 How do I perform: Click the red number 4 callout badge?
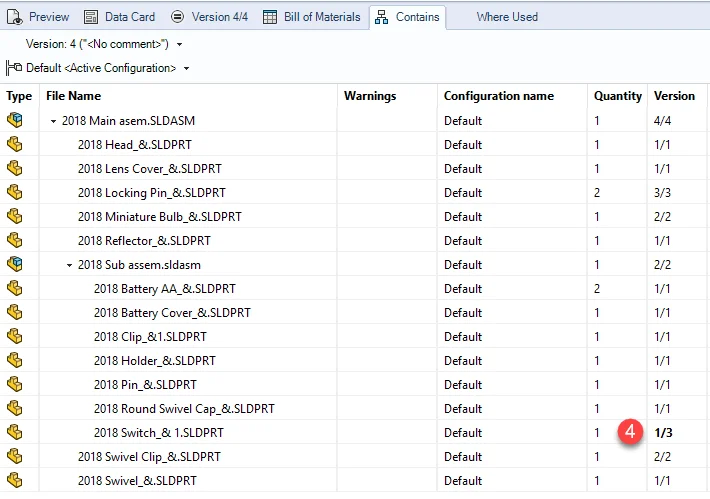click(629, 433)
